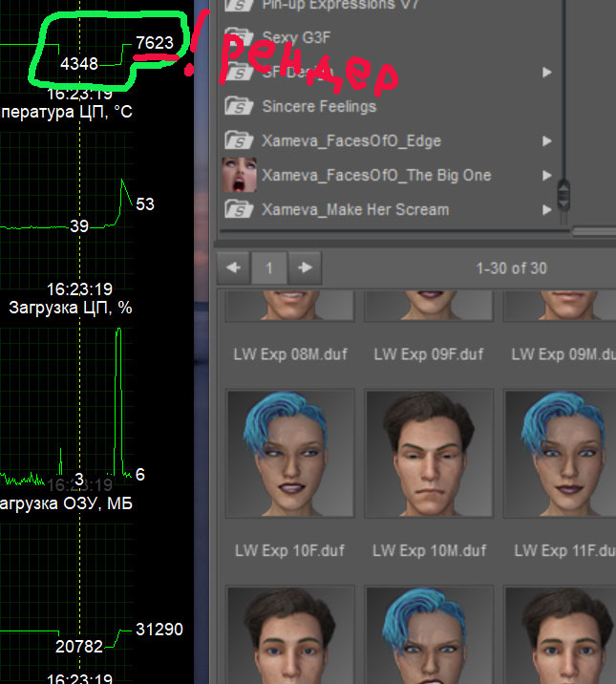Click the 4348 value in the monitor graph

(79, 64)
